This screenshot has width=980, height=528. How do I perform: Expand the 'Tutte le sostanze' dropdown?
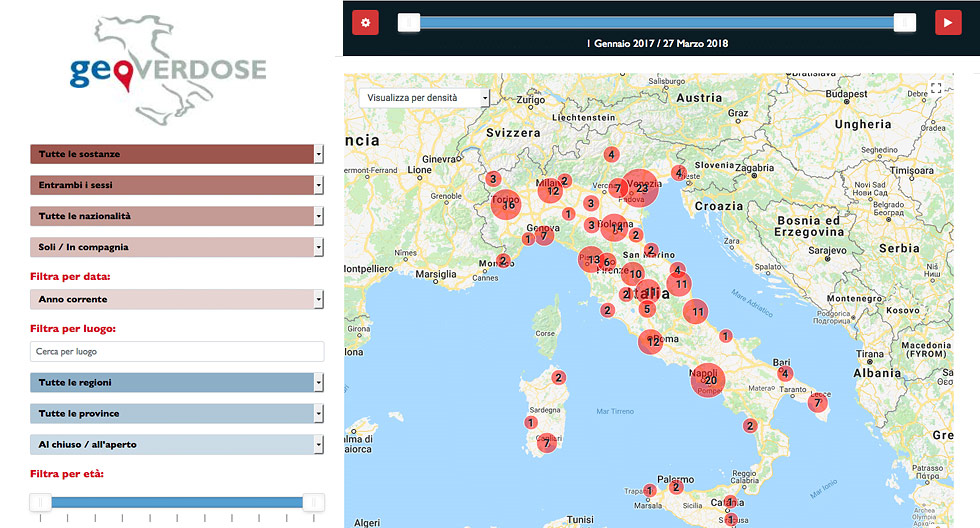pyautogui.click(x=177, y=154)
